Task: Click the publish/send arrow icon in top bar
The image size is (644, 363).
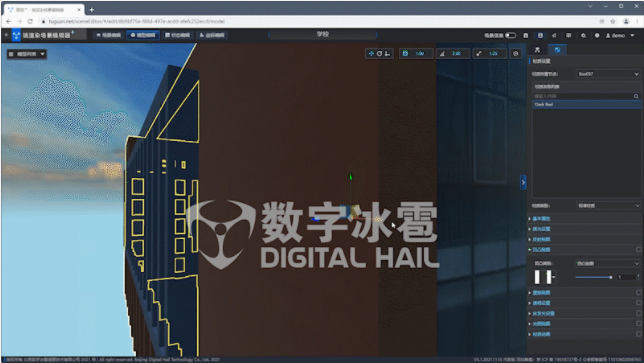Action: 554,36
